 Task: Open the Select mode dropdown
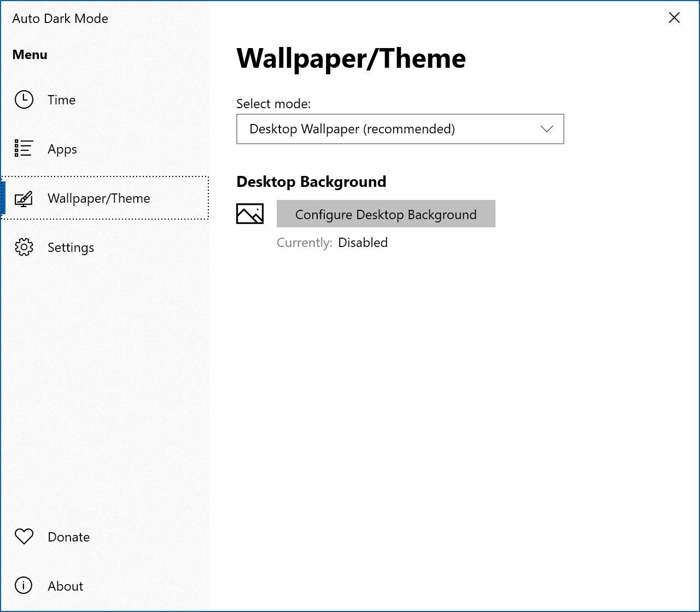coord(400,129)
